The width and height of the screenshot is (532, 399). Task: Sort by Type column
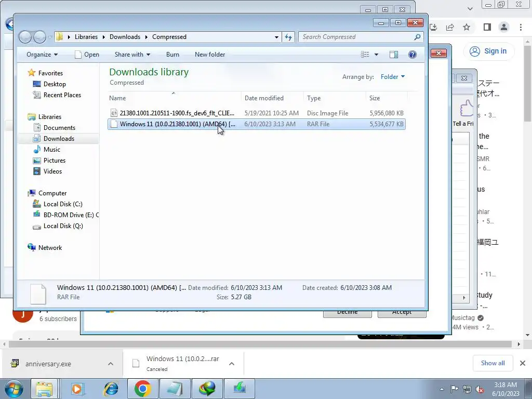[x=335, y=98]
